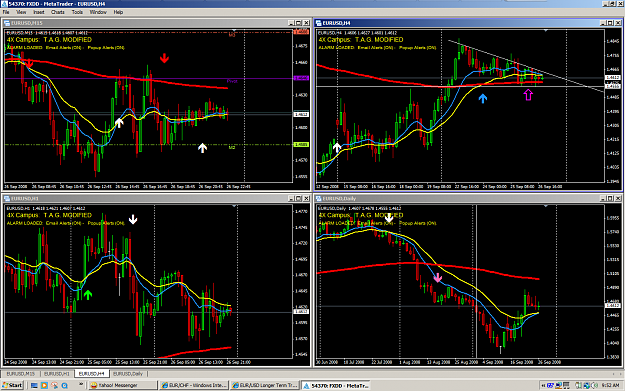The image size is (625, 391).
Task: Click the chart shift marker in Daily chart
Action: 546,206
